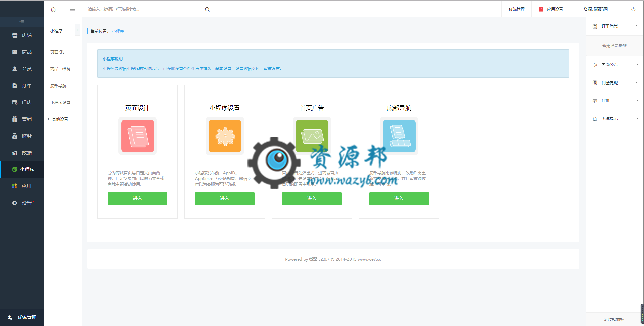The image size is (644, 326).
Task: Click 进入 button under 首页广告
Action: coord(312,199)
